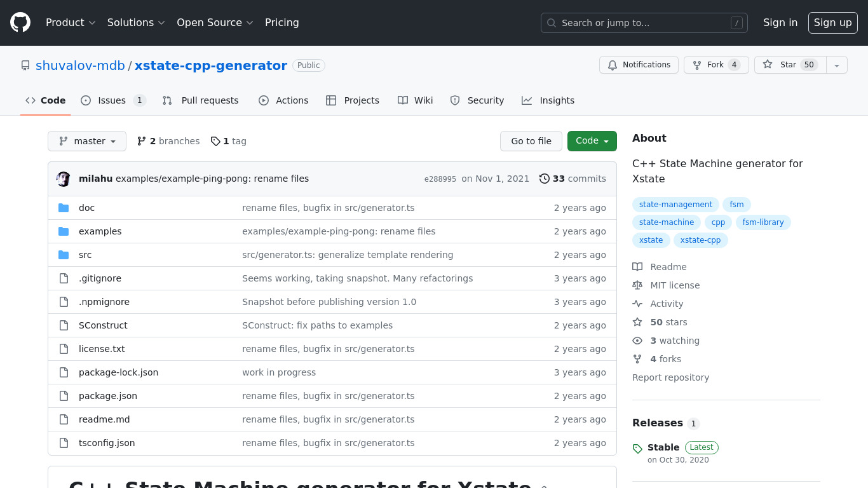Viewport: 868px width, 488px height.
Task: Open the green Code dropdown button
Action: [592, 141]
